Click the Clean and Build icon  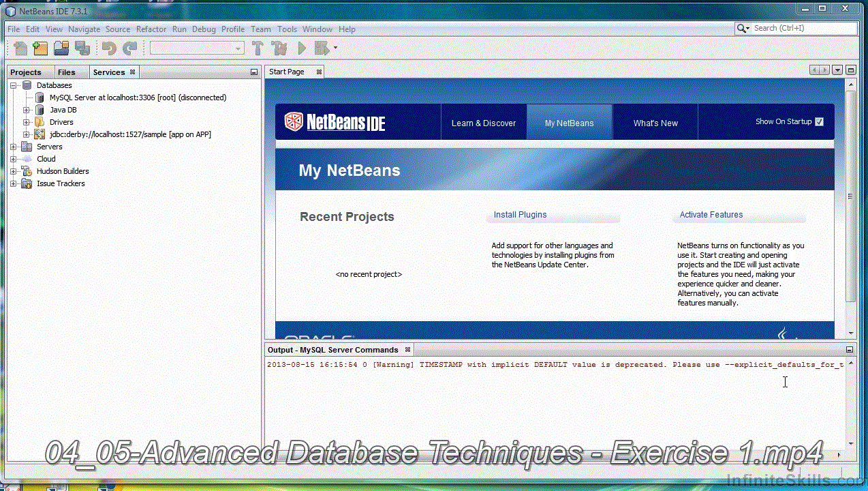tap(279, 48)
